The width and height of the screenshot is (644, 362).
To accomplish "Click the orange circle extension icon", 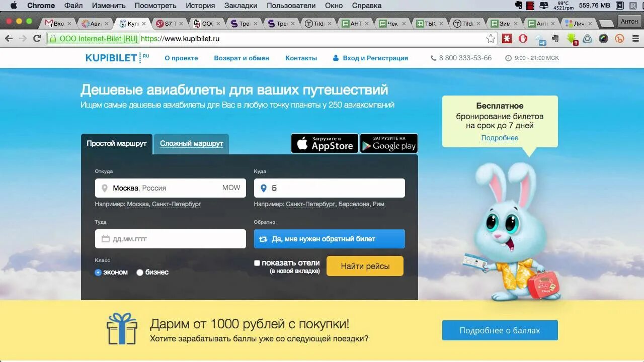I will click(620, 39).
